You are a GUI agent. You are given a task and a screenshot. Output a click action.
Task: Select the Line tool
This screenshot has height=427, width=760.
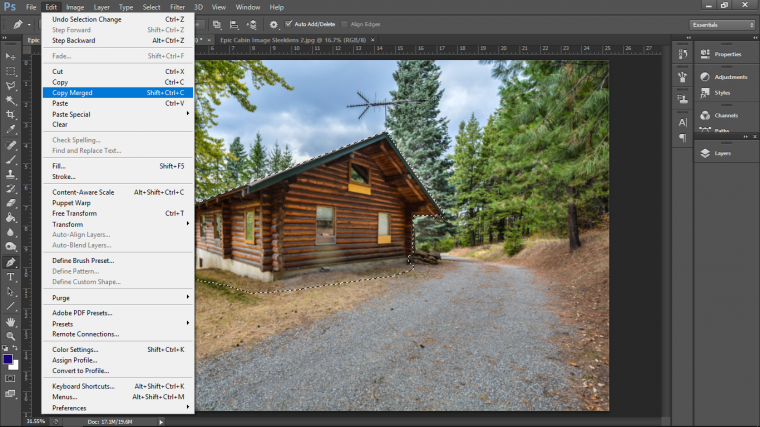point(10,306)
